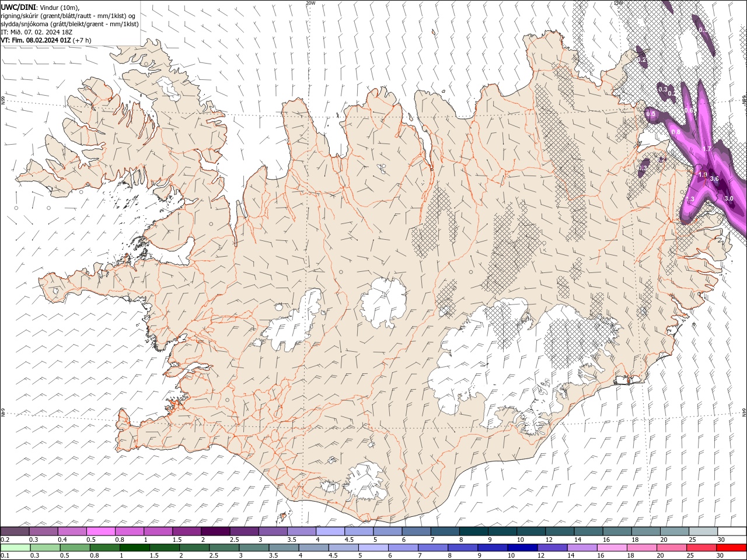Pick the bottom-row violet swatch between 14 and 16

(582, 547)
